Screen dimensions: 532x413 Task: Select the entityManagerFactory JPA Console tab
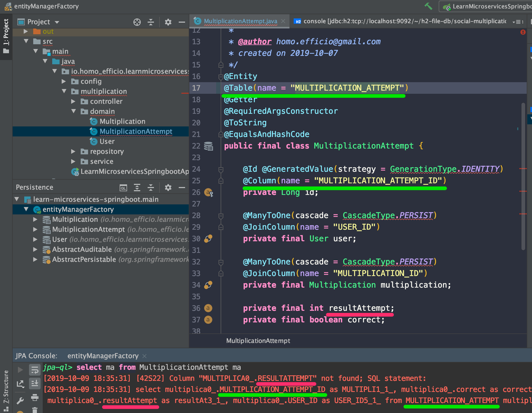click(x=103, y=356)
